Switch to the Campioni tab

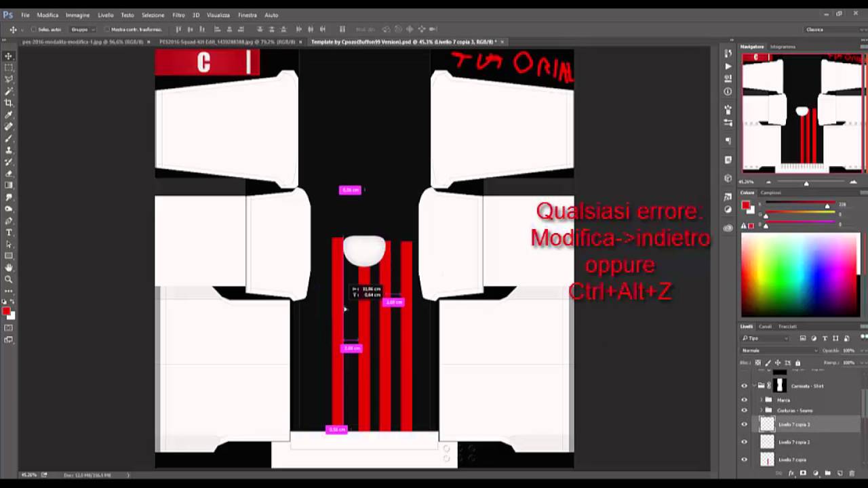[770, 192]
